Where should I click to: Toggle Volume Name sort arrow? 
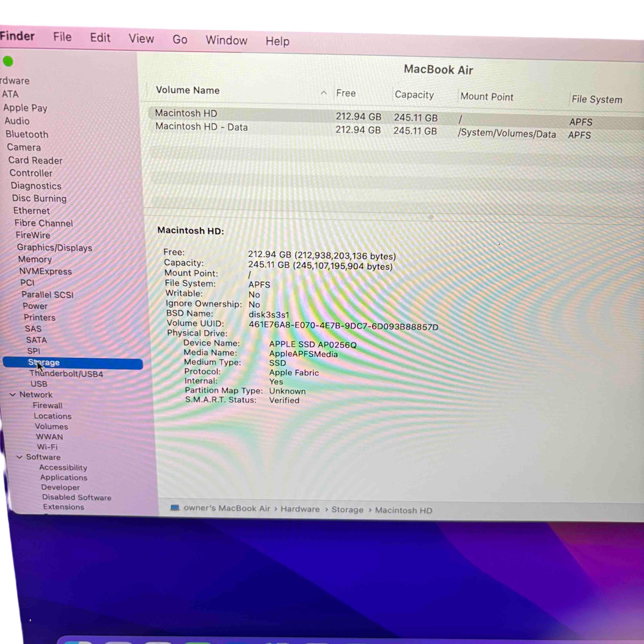tap(323, 93)
